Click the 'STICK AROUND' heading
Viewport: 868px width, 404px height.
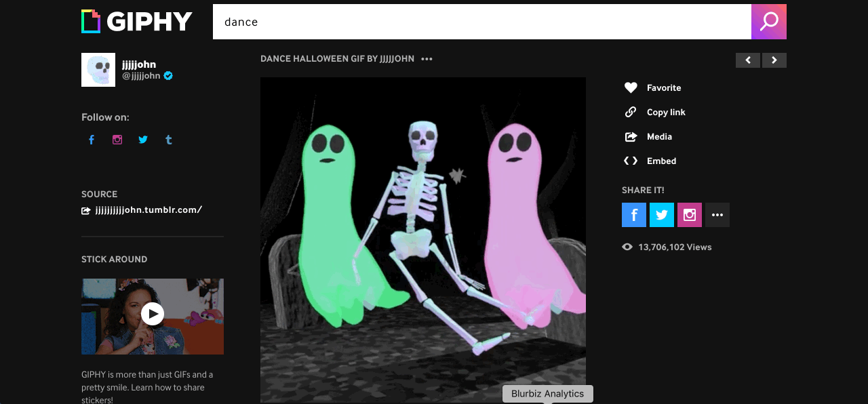point(114,260)
